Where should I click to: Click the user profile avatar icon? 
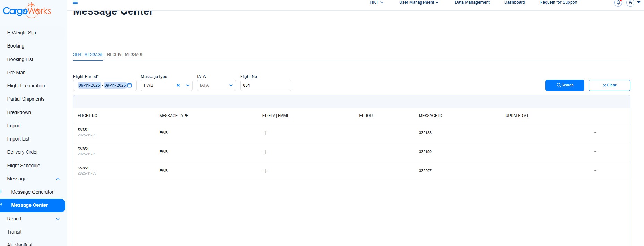[x=630, y=3]
